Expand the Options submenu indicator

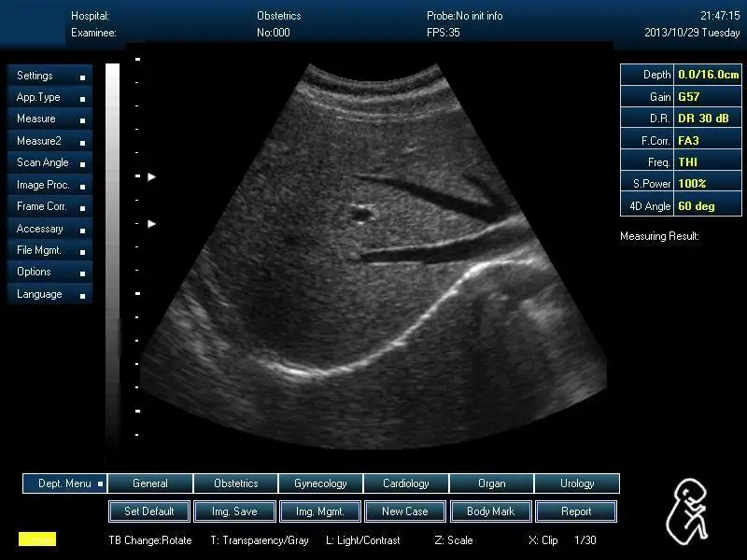point(83,273)
